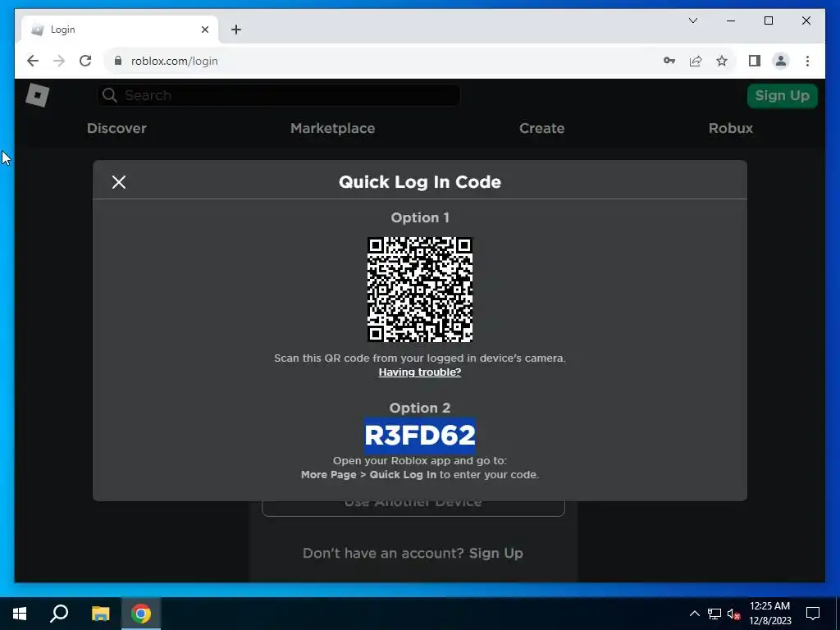Click the green Sign Up button
840x630 pixels.
[782, 96]
